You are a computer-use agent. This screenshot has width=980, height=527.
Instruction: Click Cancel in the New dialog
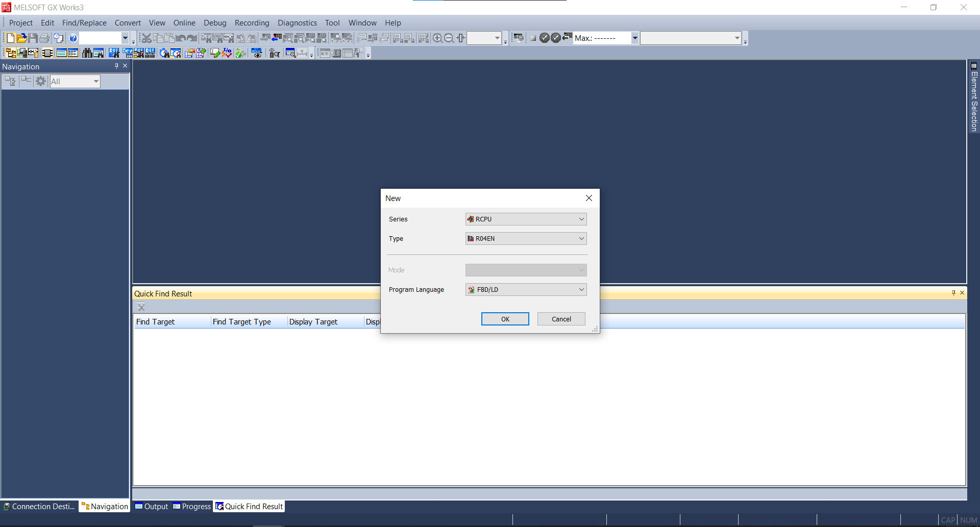[x=561, y=319]
